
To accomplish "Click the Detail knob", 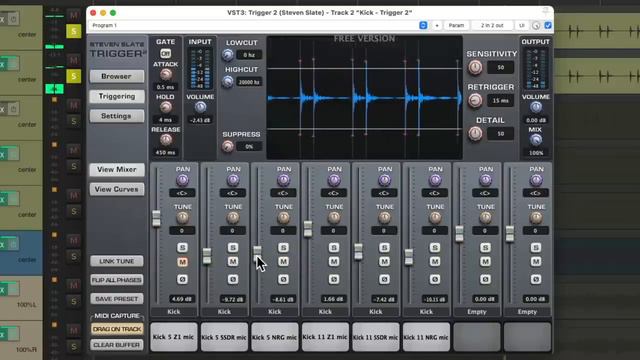I will [475, 133].
